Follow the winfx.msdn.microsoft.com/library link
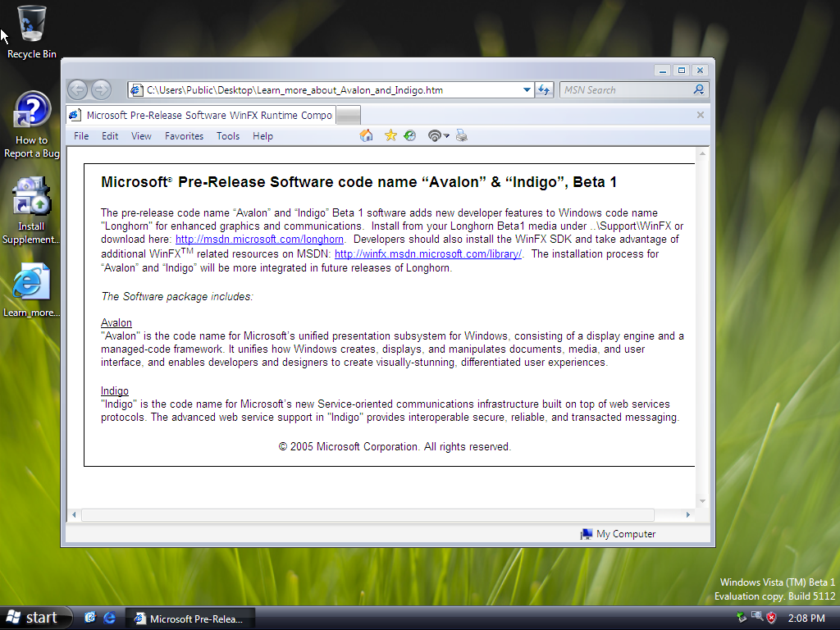This screenshot has height=630, width=840. tap(428, 254)
